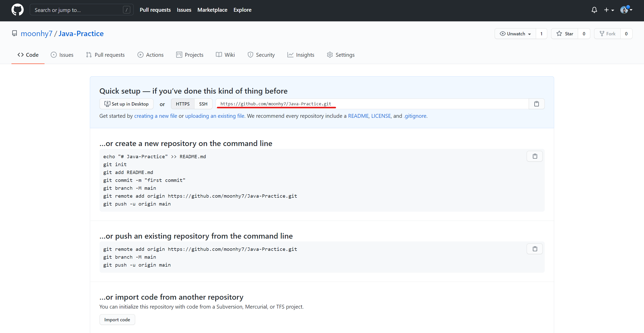
Task: Click the .gitignore link
Action: (415, 116)
